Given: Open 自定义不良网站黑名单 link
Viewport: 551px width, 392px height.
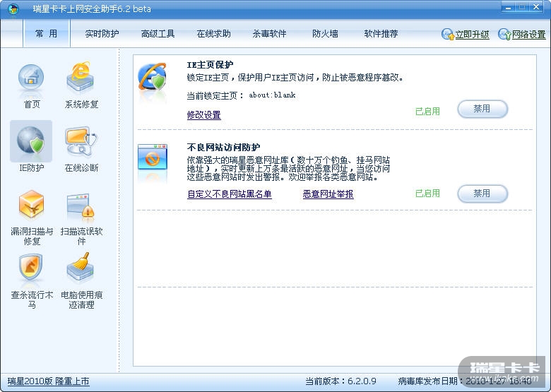Looking at the screenshot, I should pyautogui.click(x=230, y=194).
